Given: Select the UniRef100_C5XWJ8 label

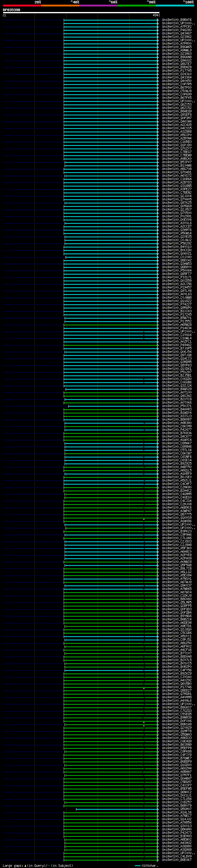Looking at the screenshot, I should click(177, 91).
